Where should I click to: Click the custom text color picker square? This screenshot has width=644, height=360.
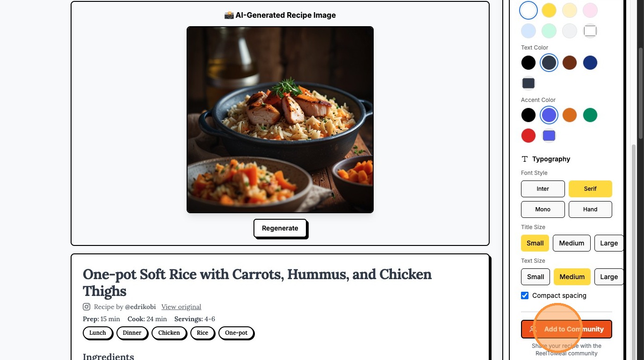[x=528, y=83]
